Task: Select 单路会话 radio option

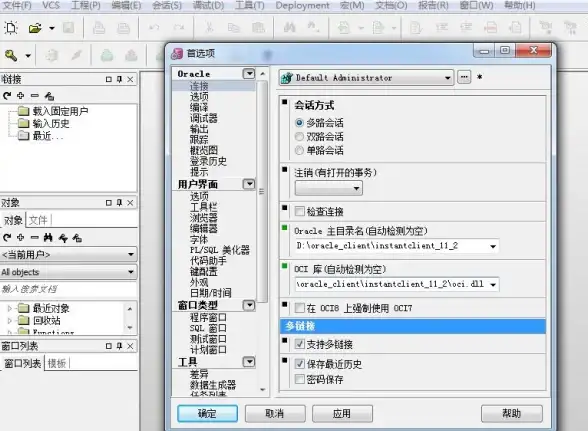Action: [x=299, y=150]
